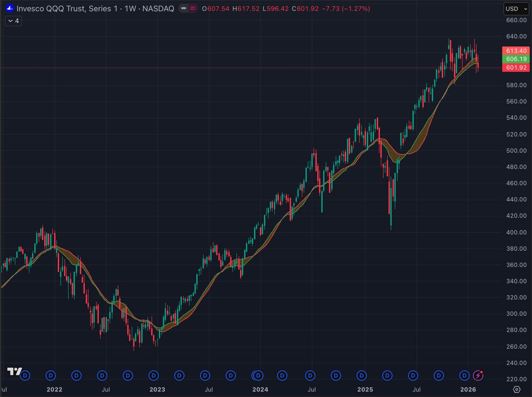Click the 300.00 price axis label

516,313
